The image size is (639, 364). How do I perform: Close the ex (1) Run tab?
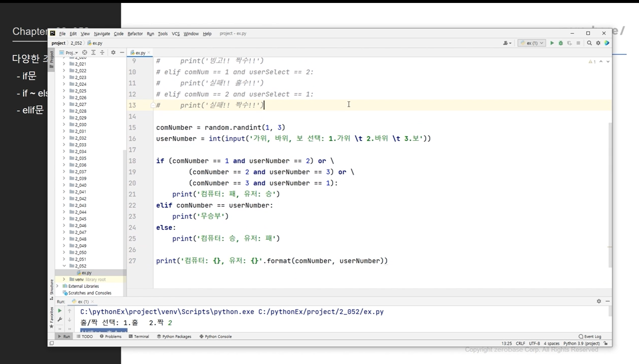click(x=92, y=301)
